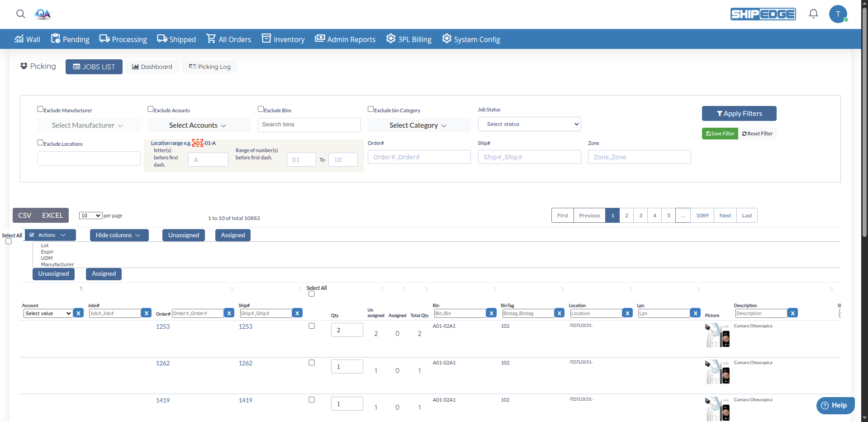868x422 pixels.
Task: Clear the Lpn filter with X
Action: pyautogui.click(x=696, y=313)
